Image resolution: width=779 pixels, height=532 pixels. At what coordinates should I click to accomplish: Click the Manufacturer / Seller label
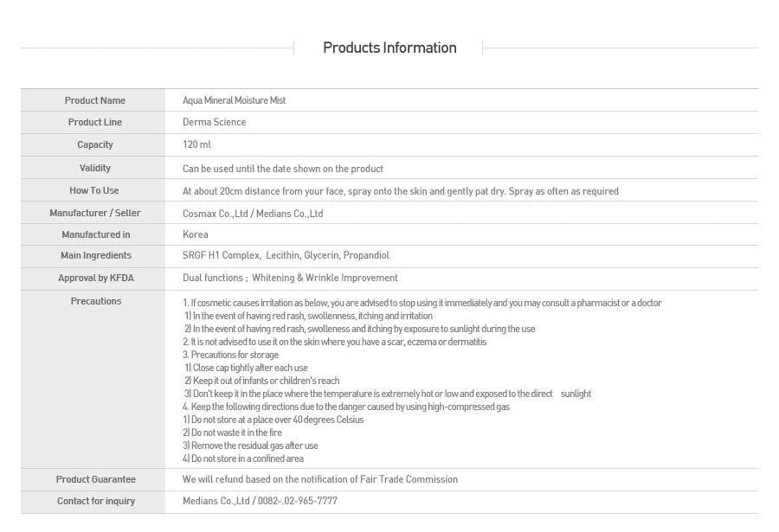[94, 213]
